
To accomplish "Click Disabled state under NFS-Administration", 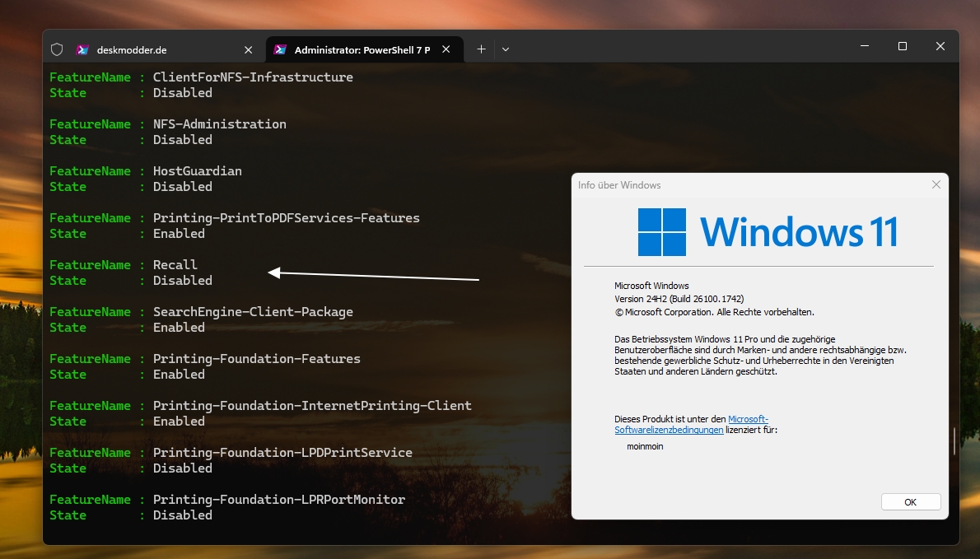I will coord(183,139).
